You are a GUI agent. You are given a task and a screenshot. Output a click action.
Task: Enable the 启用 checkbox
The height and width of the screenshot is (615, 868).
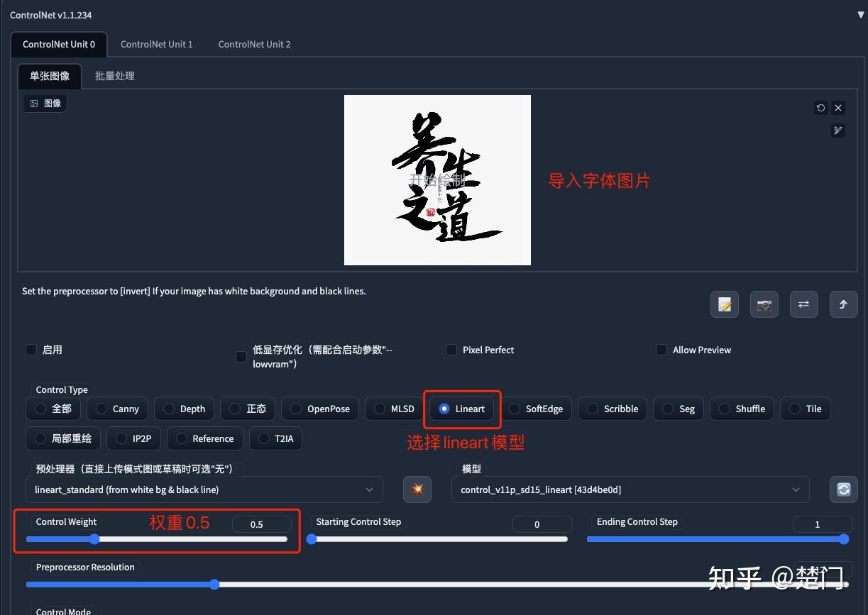pyautogui.click(x=31, y=350)
